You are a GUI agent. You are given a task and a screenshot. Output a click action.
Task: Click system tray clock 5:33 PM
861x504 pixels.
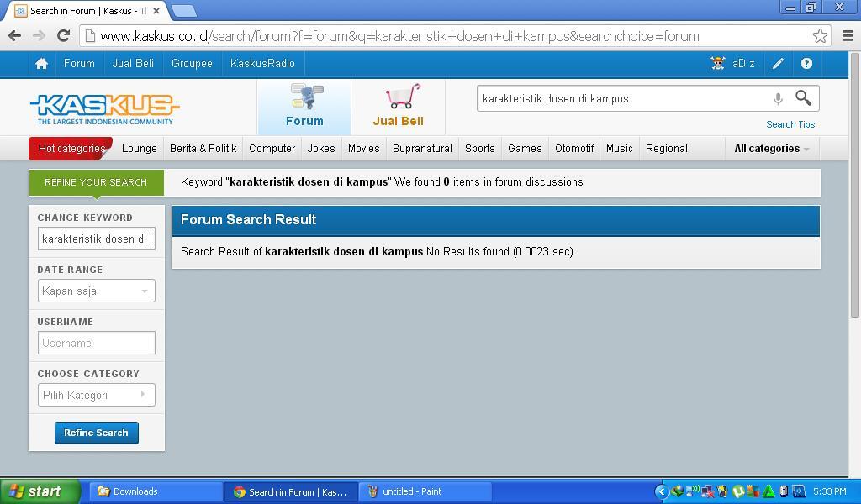pos(830,492)
